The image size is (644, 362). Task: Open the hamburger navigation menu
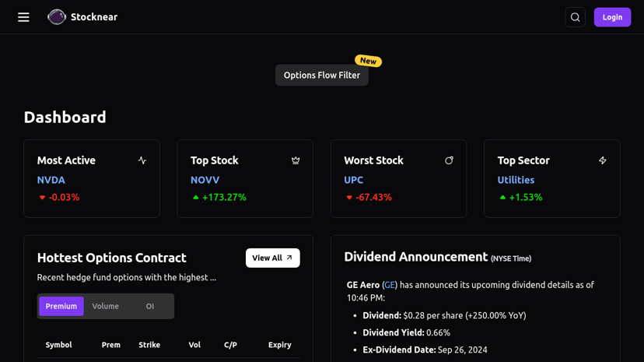click(x=23, y=17)
